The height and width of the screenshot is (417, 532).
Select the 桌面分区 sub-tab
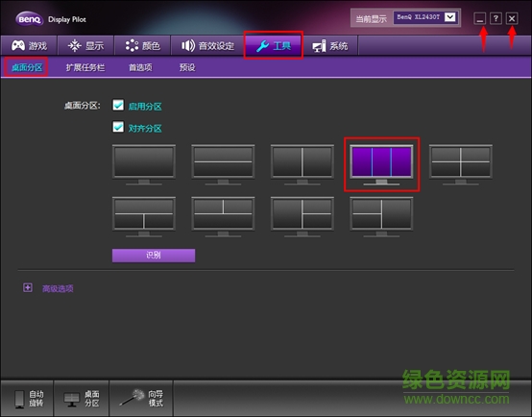[27, 67]
